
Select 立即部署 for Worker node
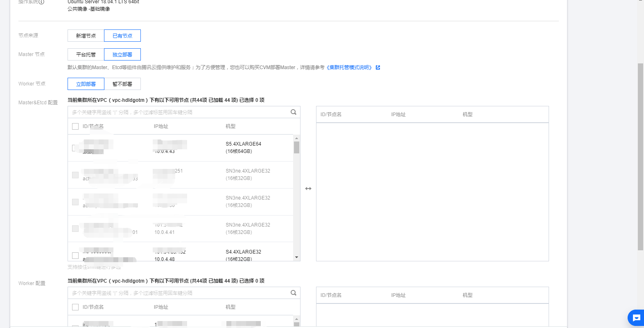tap(86, 84)
